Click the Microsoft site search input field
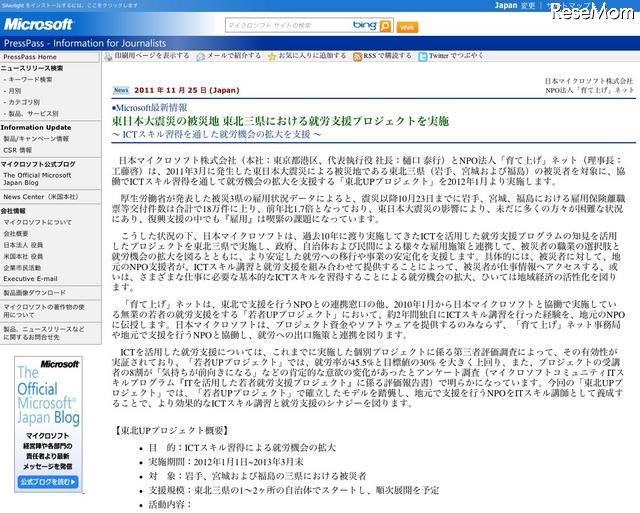 pos(289,26)
